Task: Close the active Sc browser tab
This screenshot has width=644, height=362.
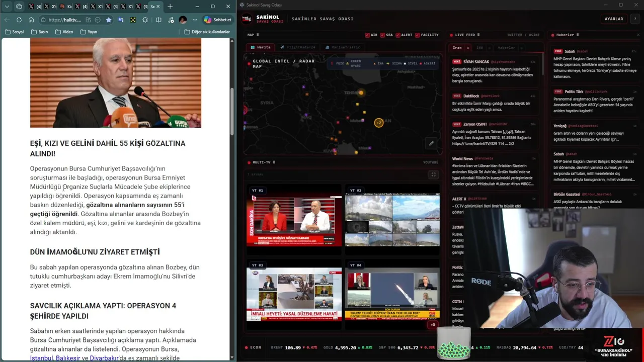Action: click(x=158, y=7)
